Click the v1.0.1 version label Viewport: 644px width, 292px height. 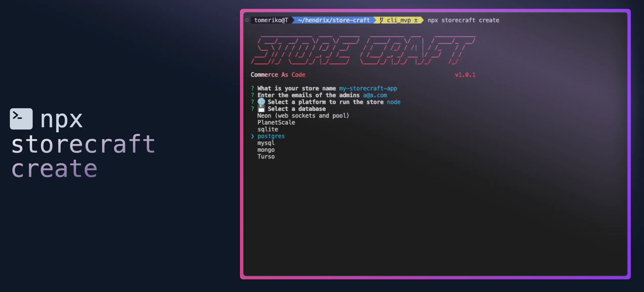(x=465, y=75)
